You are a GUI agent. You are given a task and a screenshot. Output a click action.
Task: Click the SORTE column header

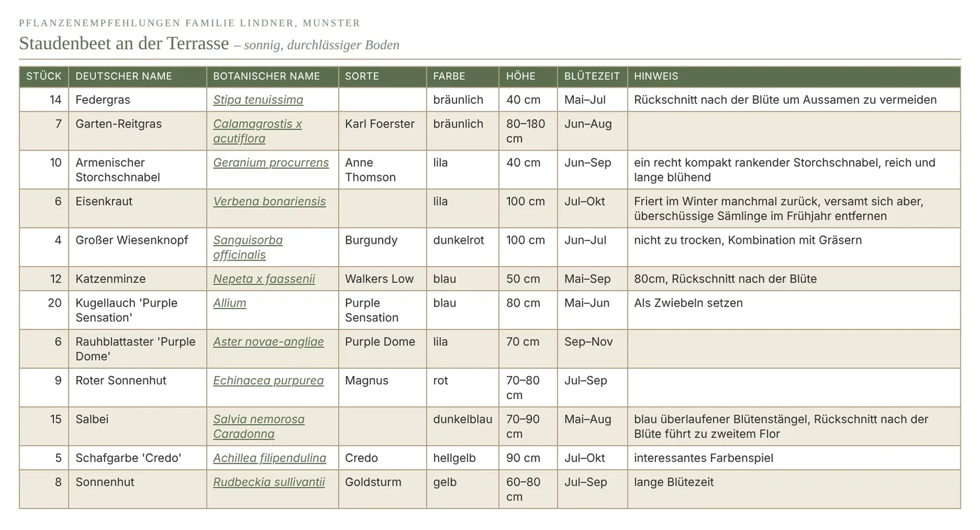383,76
